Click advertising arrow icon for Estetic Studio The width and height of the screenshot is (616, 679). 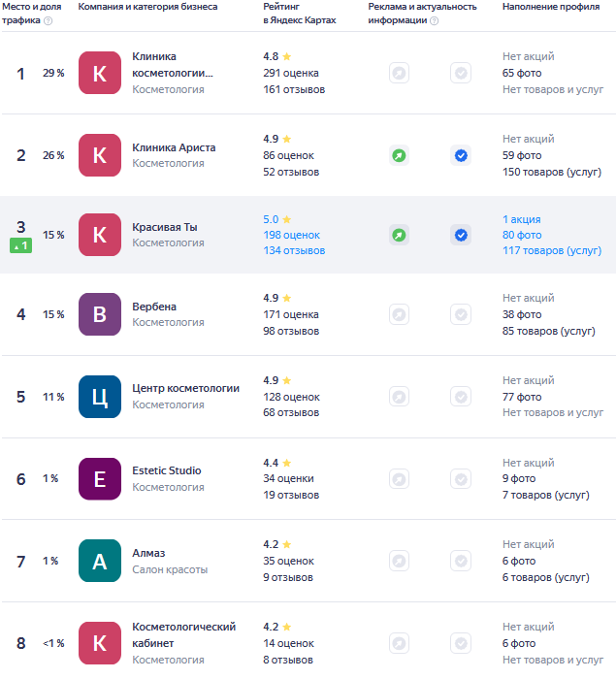(399, 479)
